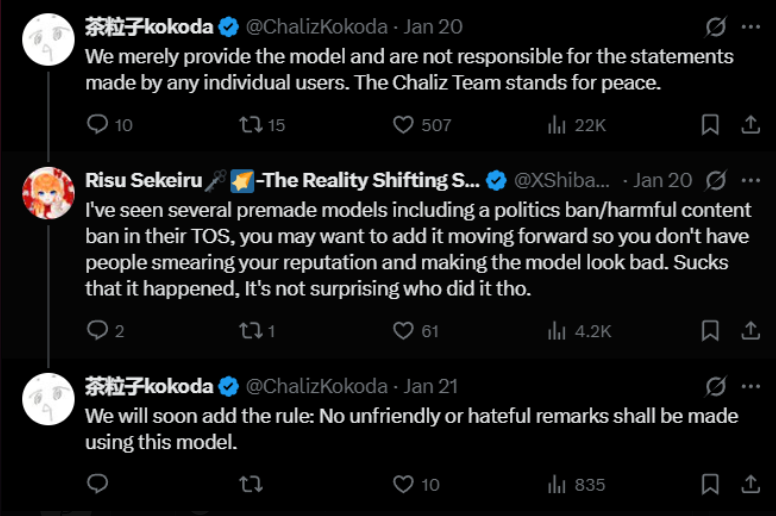The height and width of the screenshot is (516, 776).
Task: View analytics for the 22K views tweet
Action: [557, 125]
